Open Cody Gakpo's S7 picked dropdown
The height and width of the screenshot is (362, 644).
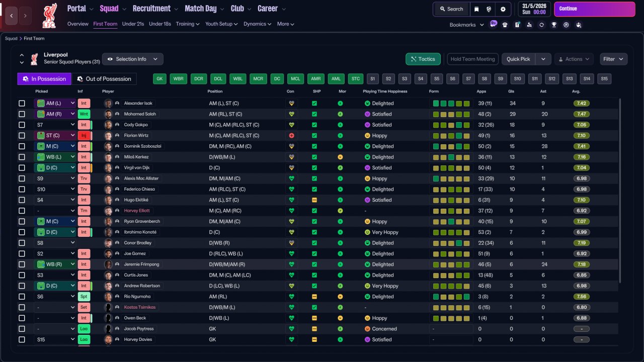(x=55, y=125)
